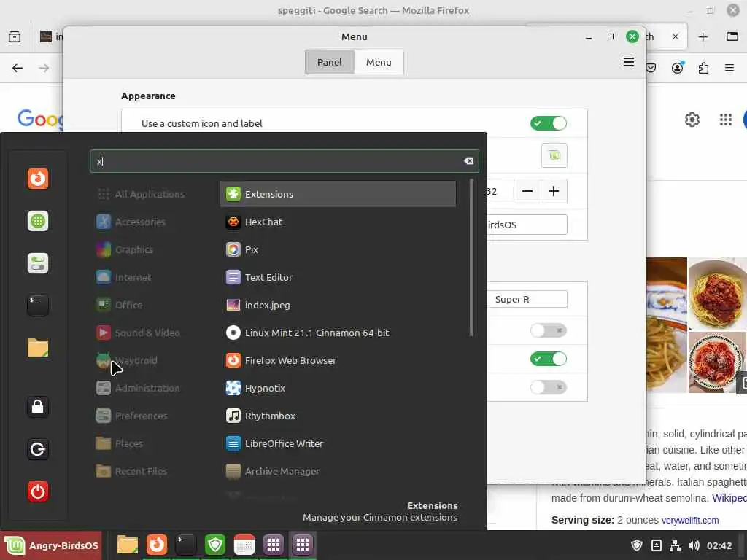Click the Angry-BirdsOS menu button on panel
The height and width of the screenshot is (560, 747).
click(x=51, y=545)
